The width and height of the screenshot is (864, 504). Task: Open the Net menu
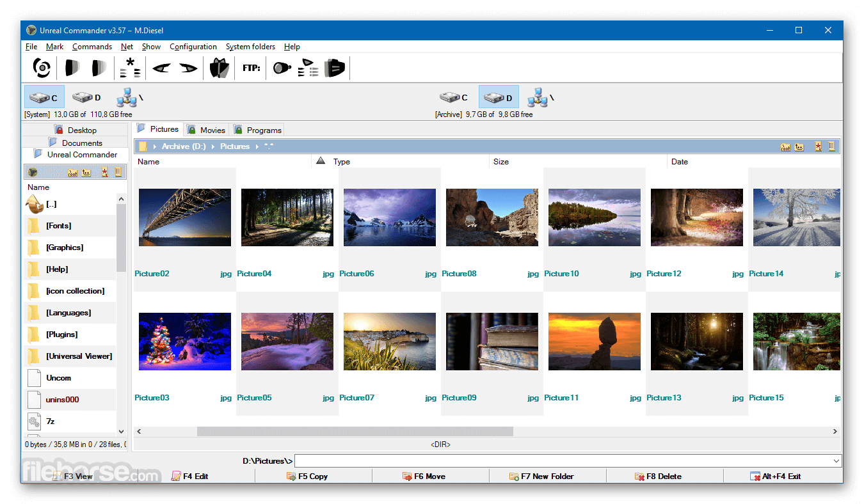(127, 47)
